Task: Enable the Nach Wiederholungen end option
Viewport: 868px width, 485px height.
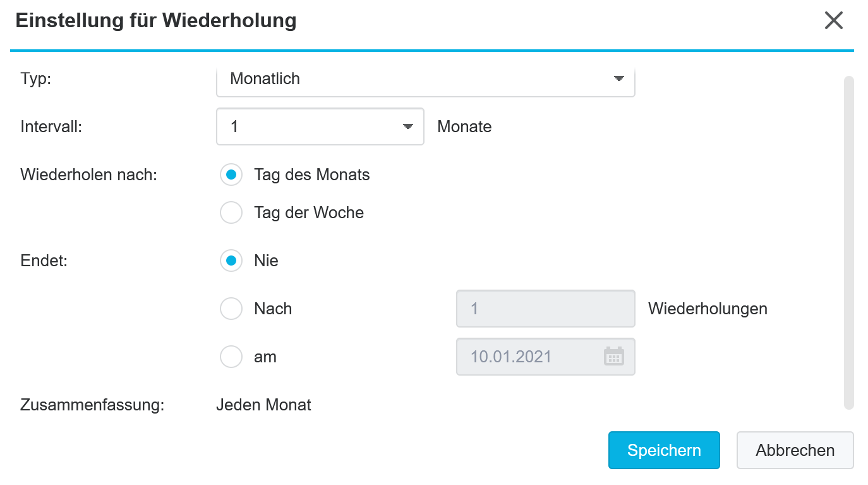Action: click(x=231, y=309)
